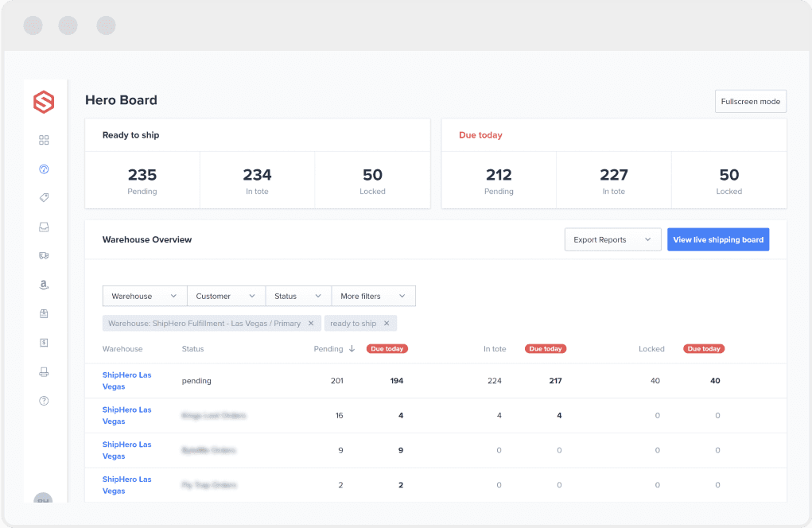Click the 194 due today value
Image resolution: width=812 pixels, height=528 pixels.
click(x=397, y=380)
